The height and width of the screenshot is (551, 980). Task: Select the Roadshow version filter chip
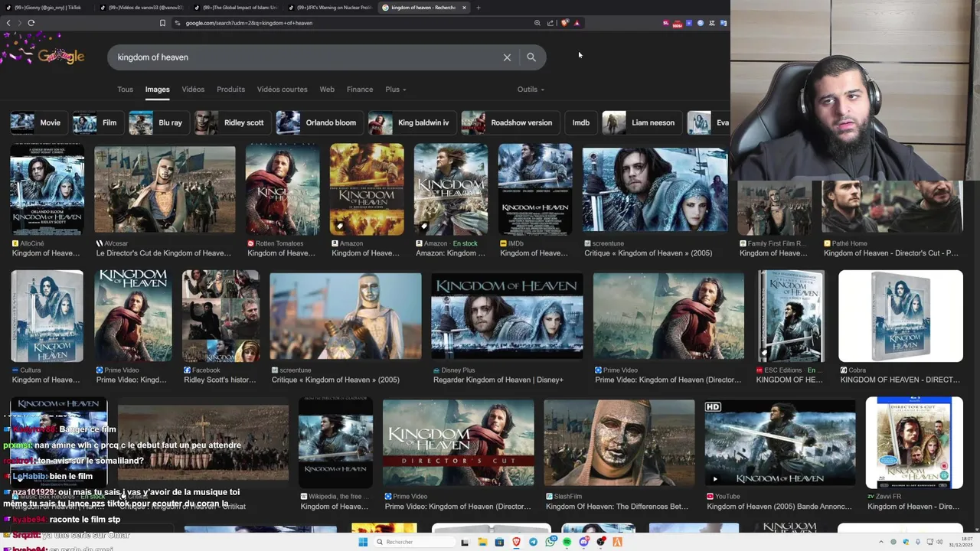[x=509, y=122]
